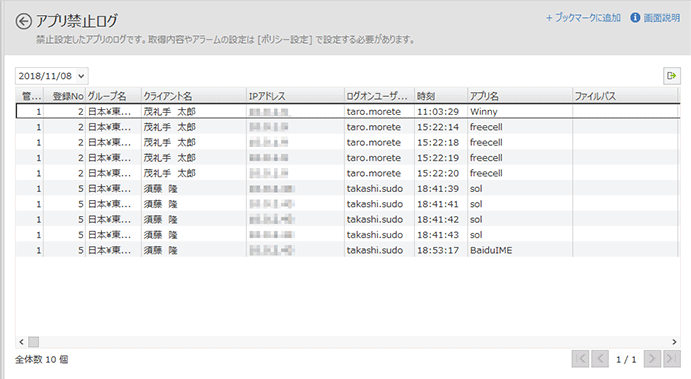Viewport: 691px width, 379px height.
Task: Click the info icon next to 画面説明
Action: point(635,18)
